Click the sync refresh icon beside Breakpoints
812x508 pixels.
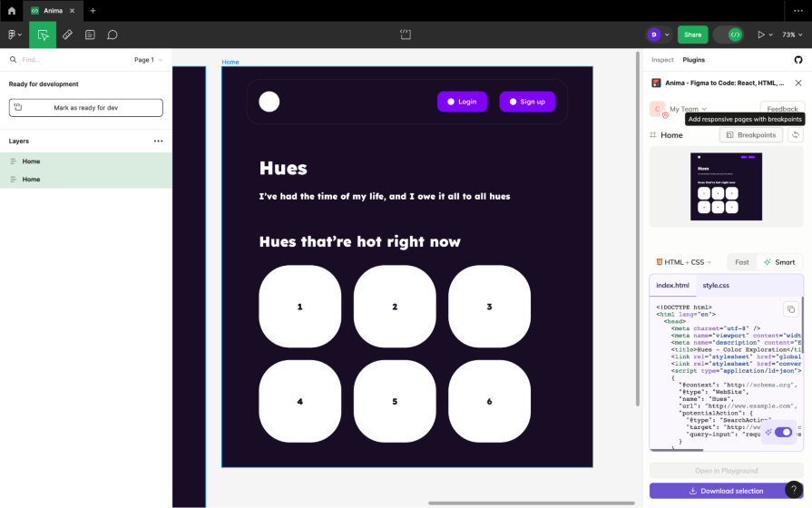[795, 135]
